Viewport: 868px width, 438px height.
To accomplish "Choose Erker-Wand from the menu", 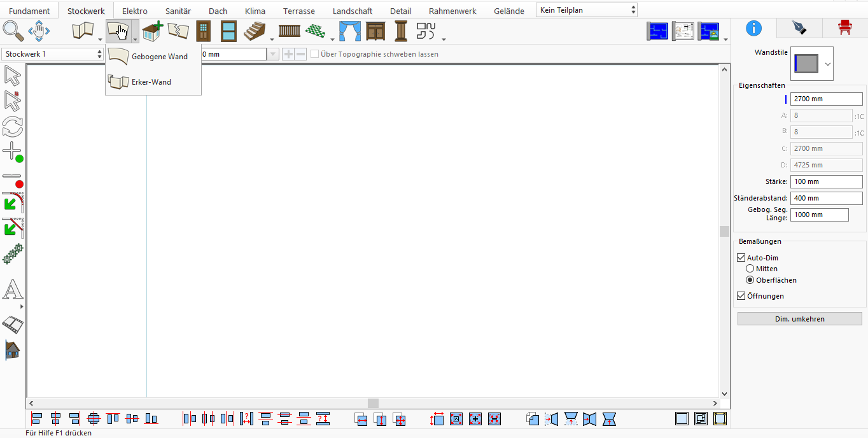I will 154,82.
